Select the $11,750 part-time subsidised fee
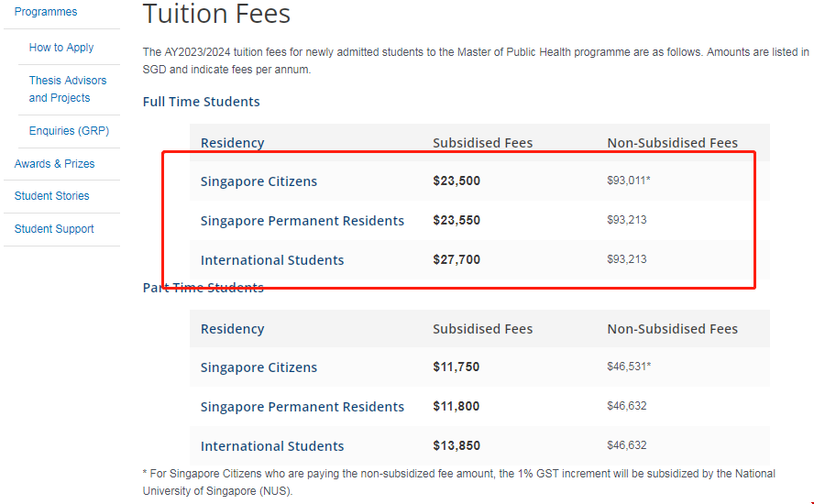Screen dimensions: 814x504 coord(456,367)
